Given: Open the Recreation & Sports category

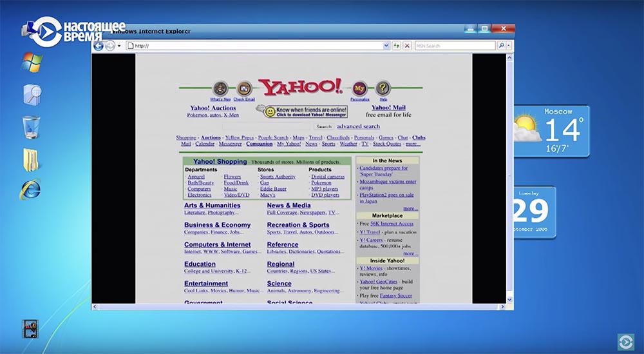Looking at the screenshot, I should pyautogui.click(x=298, y=225).
